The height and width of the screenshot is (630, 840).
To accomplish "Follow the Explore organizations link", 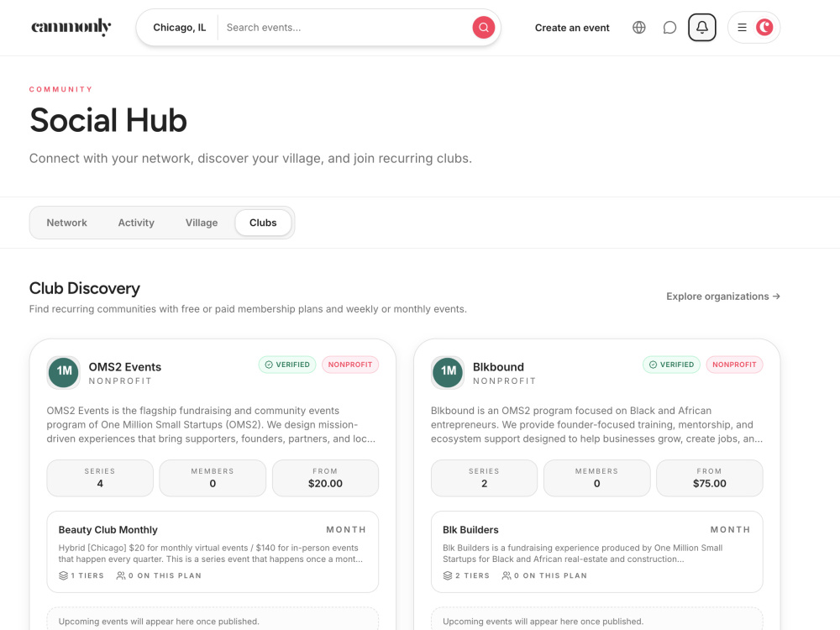I will 722,297.
